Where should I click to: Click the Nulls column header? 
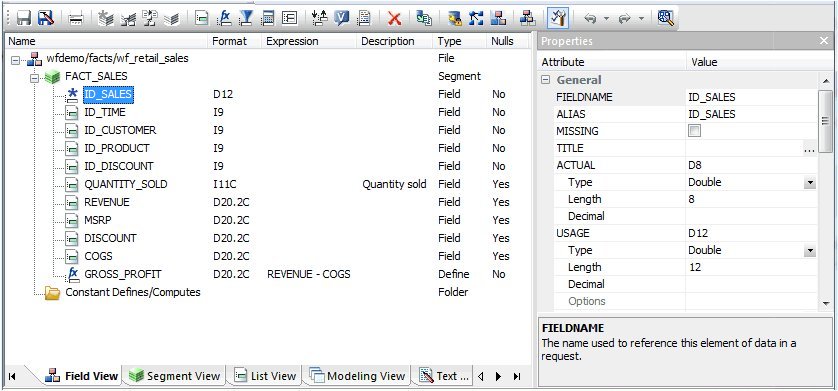click(507, 41)
